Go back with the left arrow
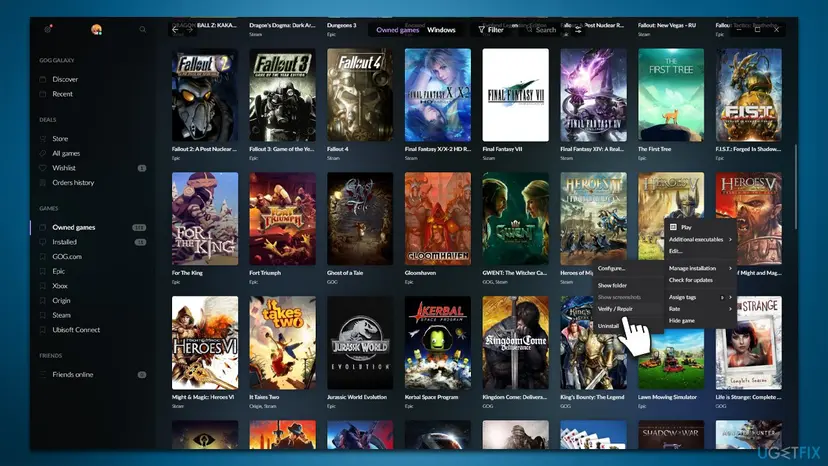 (175, 30)
